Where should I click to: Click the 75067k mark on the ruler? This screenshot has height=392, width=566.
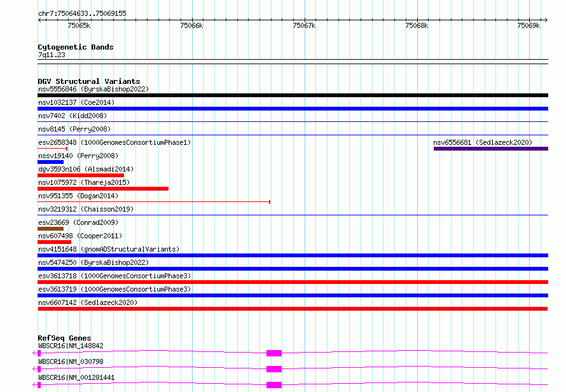tap(304, 25)
